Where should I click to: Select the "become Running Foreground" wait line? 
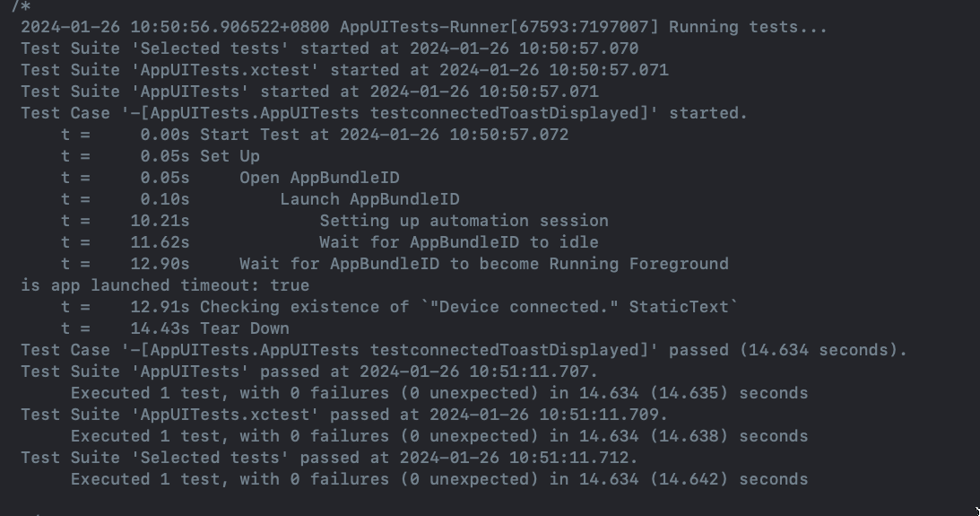tap(483, 264)
